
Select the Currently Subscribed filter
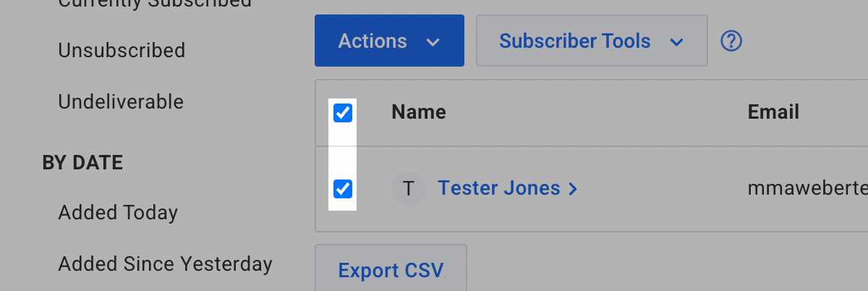pos(155,4)
